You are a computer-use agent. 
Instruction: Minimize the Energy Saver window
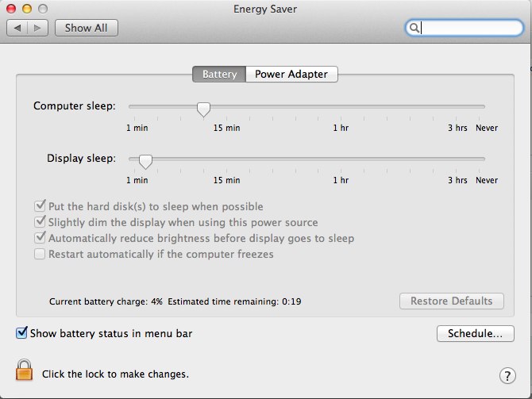(27, 9)
